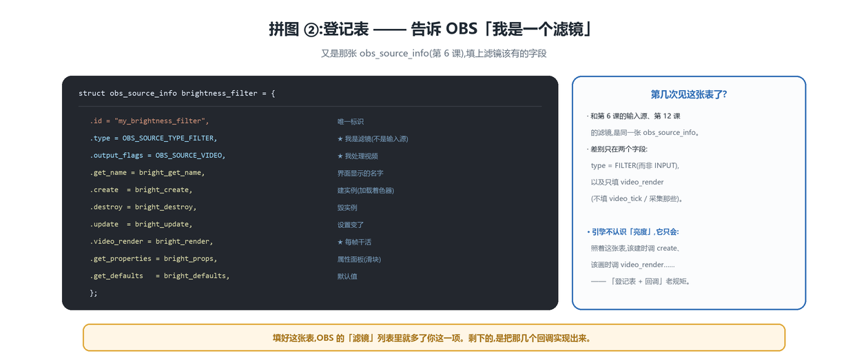
Task: Click the .id = "my_brightness_filter" code line
Action: click(149, 121)
